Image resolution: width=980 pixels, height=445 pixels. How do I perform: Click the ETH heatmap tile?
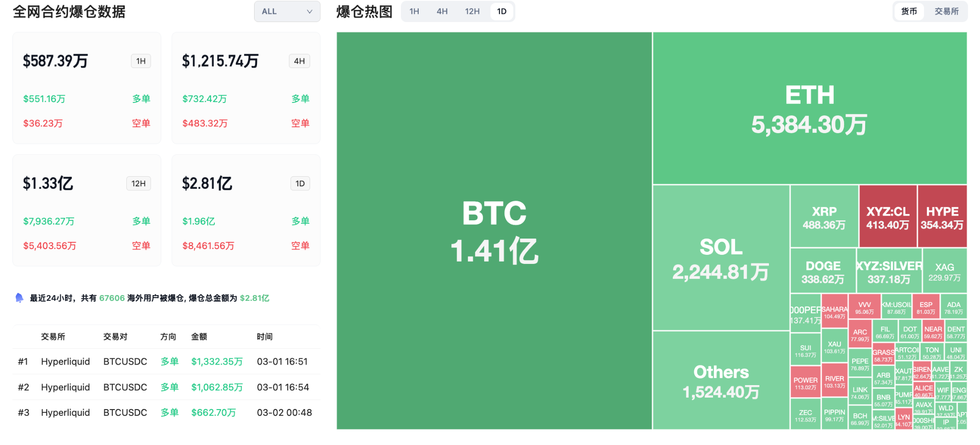pos(809,108)
